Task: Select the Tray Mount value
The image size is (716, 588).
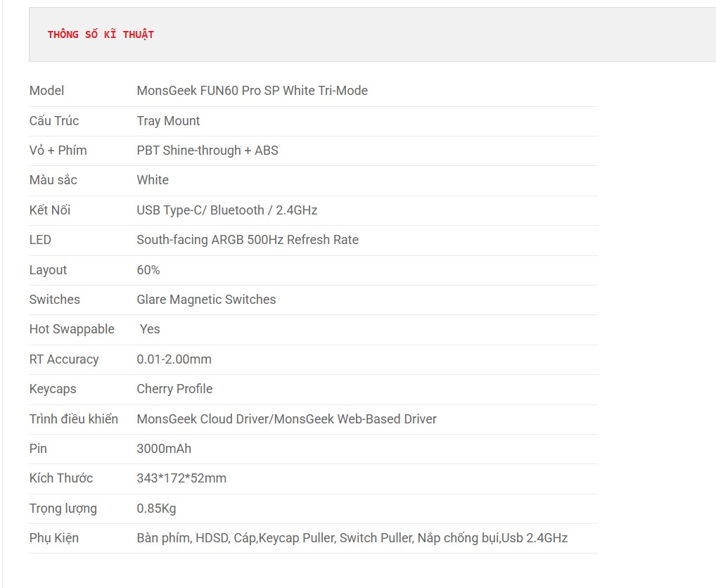Action: point(168,120)
